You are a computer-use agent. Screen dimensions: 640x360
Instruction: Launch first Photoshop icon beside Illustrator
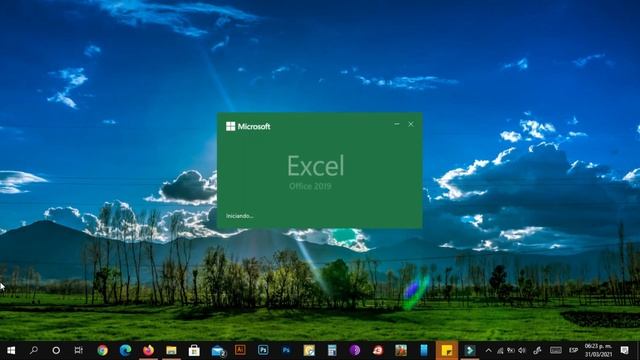point(263,350)
